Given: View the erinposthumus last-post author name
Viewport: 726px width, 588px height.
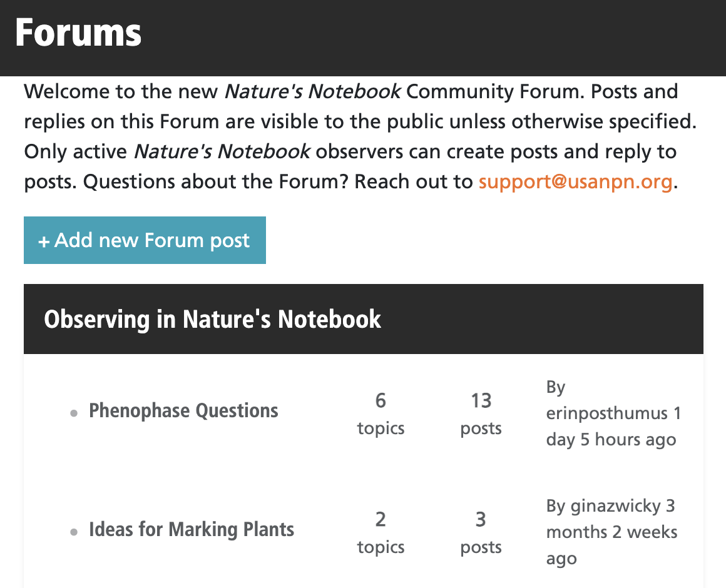Looking at the screenshot, I should [607, 413].
